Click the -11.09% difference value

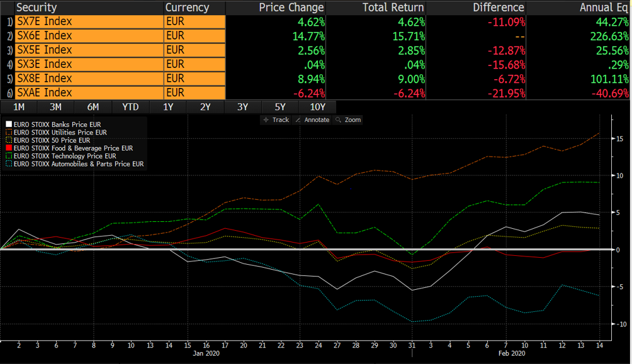(x=506, y=22)
